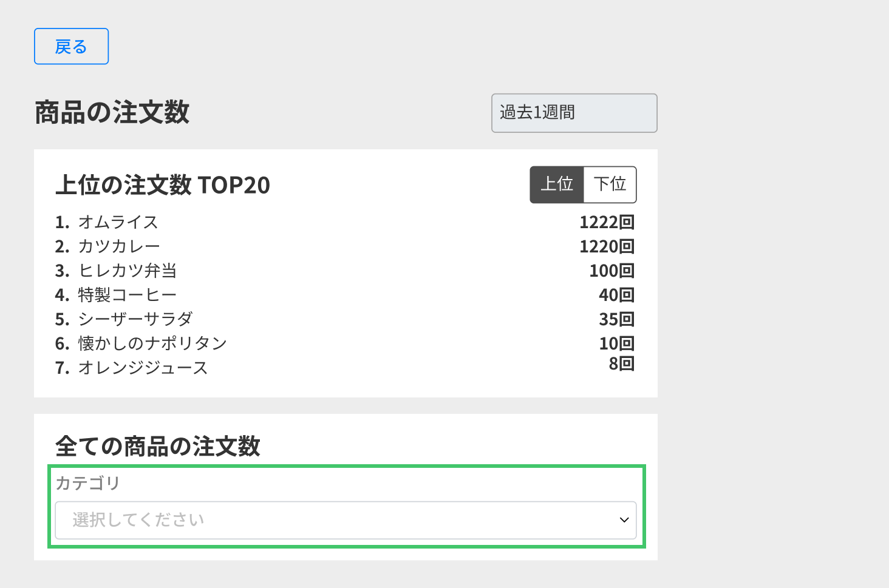Click 懐かしのナポリタン in the list
889x588 pixels.
tap(152, 343)
